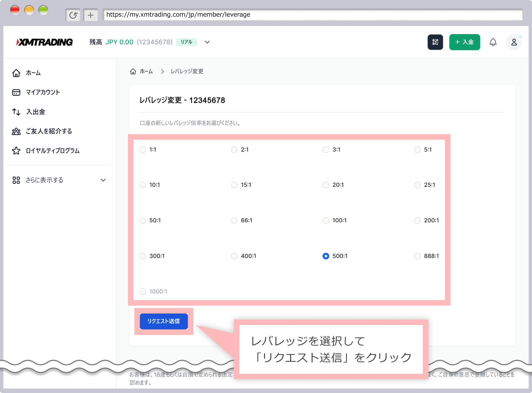Open 入出金 in the sidebar menu
The image size is (532, 393).
(35, 112)
